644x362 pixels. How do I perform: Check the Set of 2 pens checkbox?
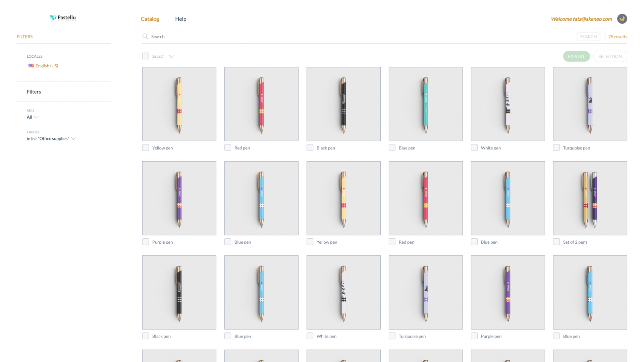556,242
